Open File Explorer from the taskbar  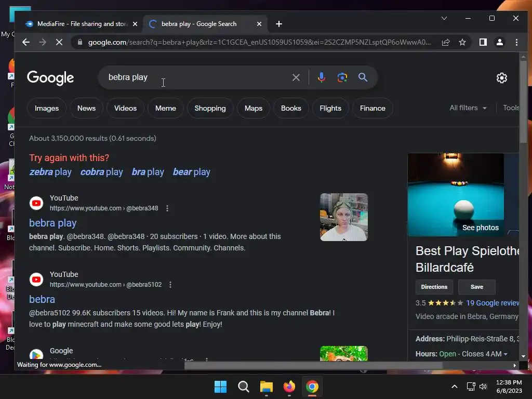[267, 387]
